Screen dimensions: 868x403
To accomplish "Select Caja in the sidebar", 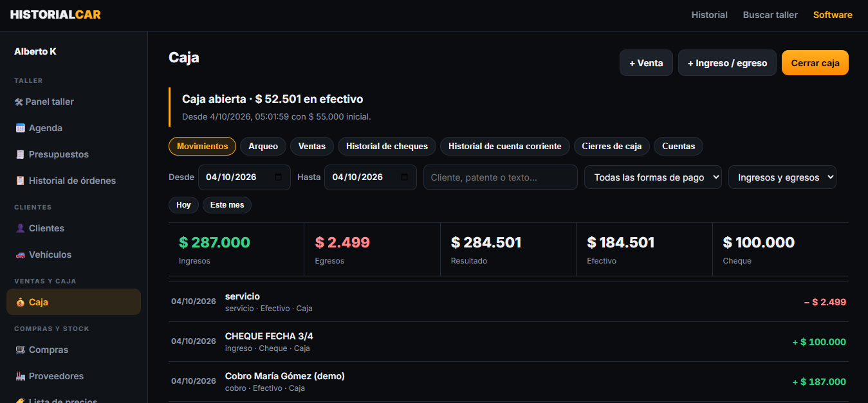I will pyautogui.click(x=74, y=302).
